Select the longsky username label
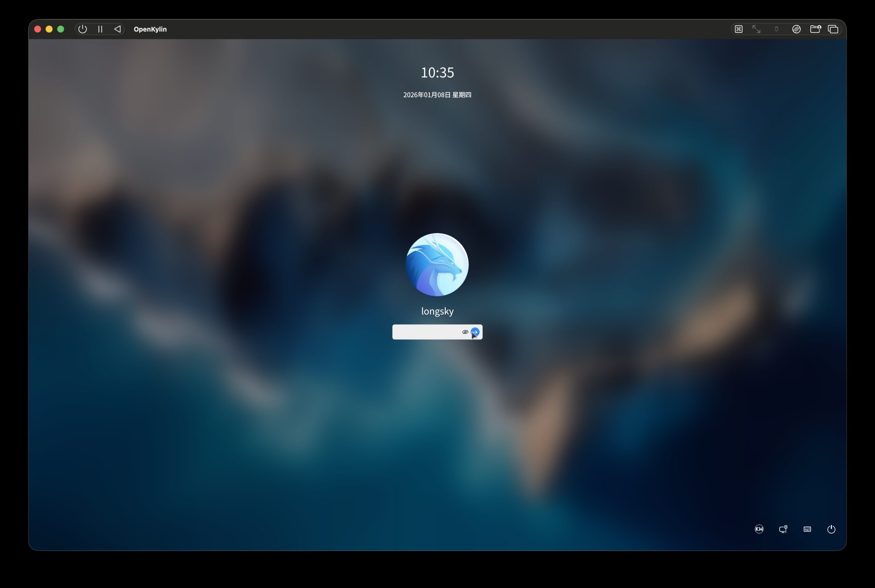Viewport: 875px width, 588px height. coord(437,311)
